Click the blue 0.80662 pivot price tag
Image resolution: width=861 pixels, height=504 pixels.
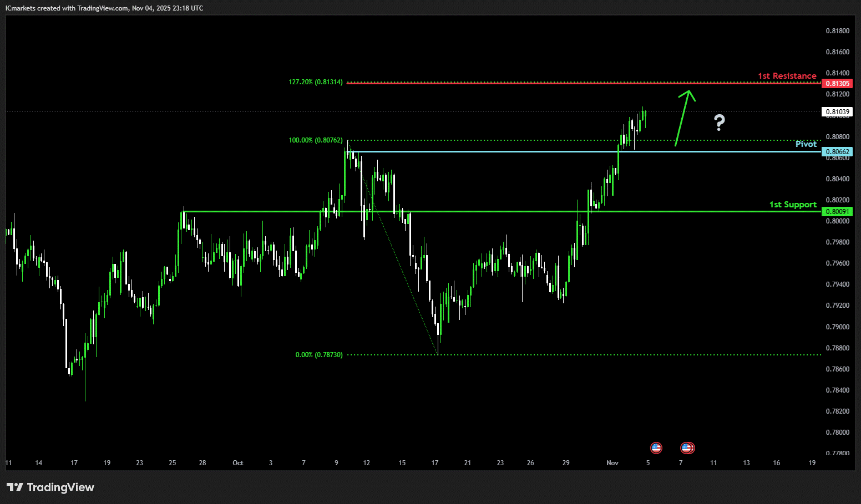837,152
